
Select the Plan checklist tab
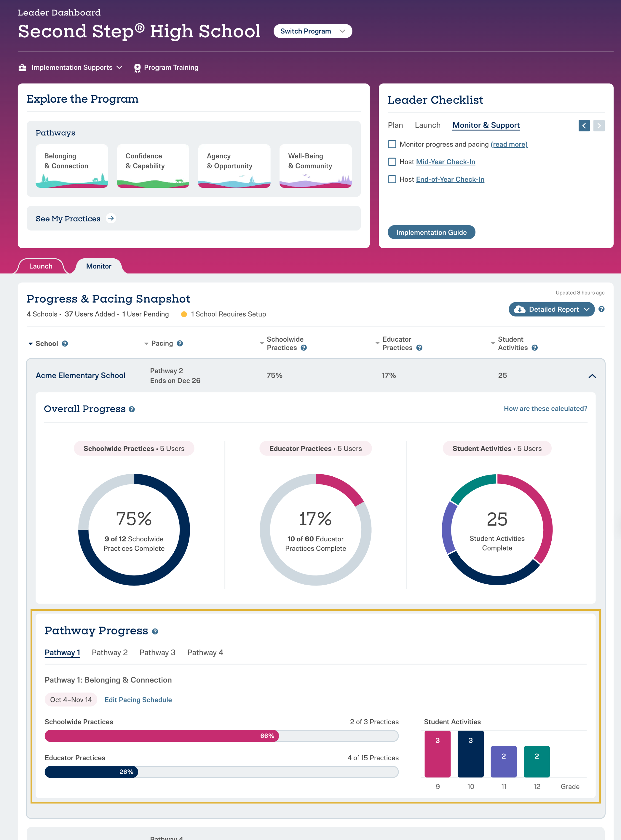click(x=395, y=125)
